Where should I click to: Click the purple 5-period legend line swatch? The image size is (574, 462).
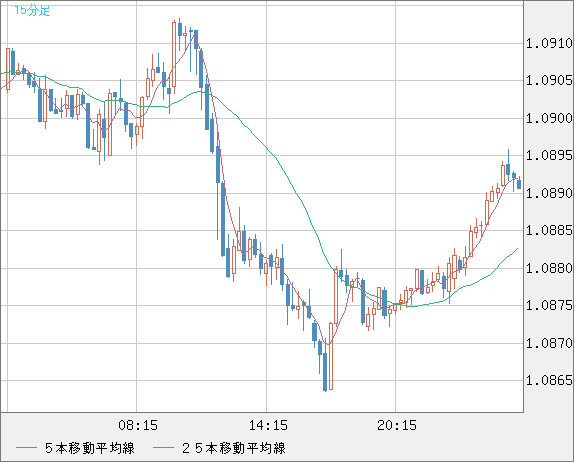26,448
